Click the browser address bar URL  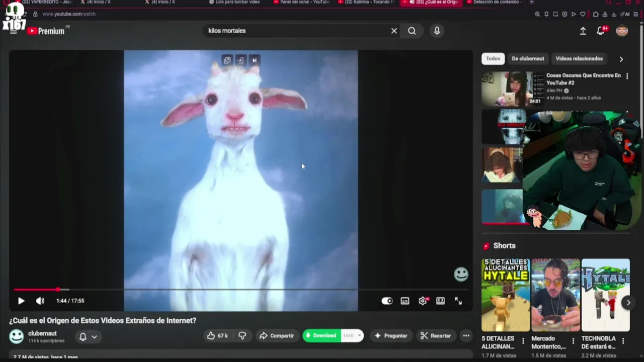[69, 14]
